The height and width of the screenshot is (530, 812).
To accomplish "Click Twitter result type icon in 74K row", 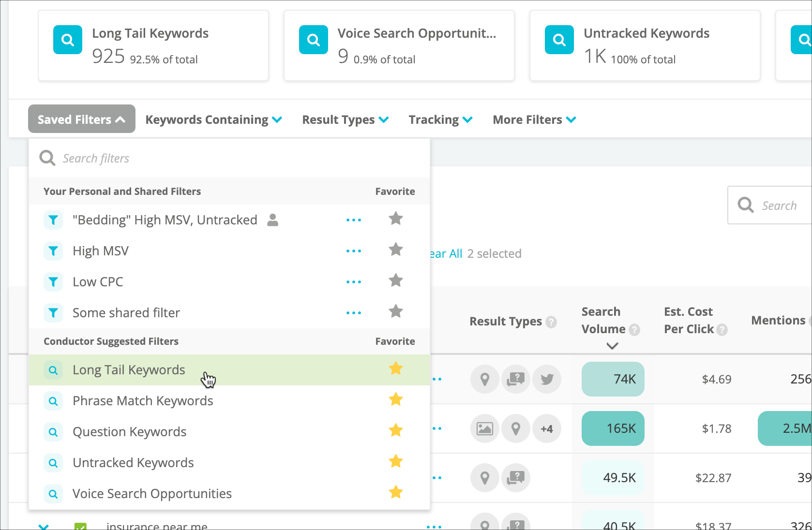I will point(547,379).
